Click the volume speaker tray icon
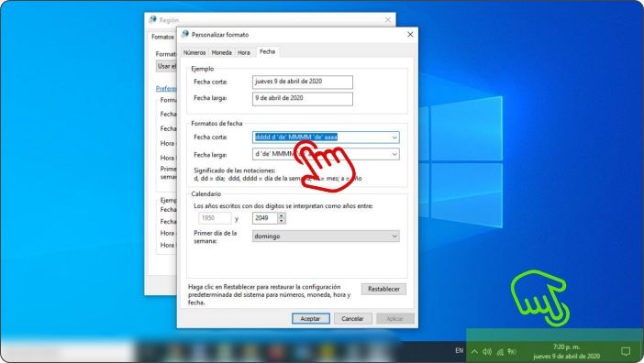Viewport: 644px width, 363px height. tap(487, 351)
